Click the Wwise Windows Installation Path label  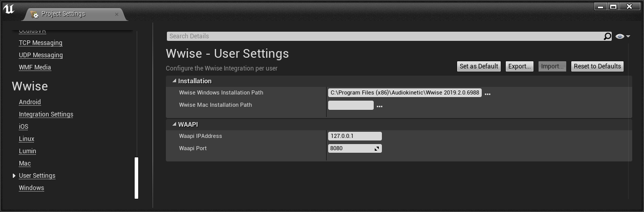coord(221,92)
